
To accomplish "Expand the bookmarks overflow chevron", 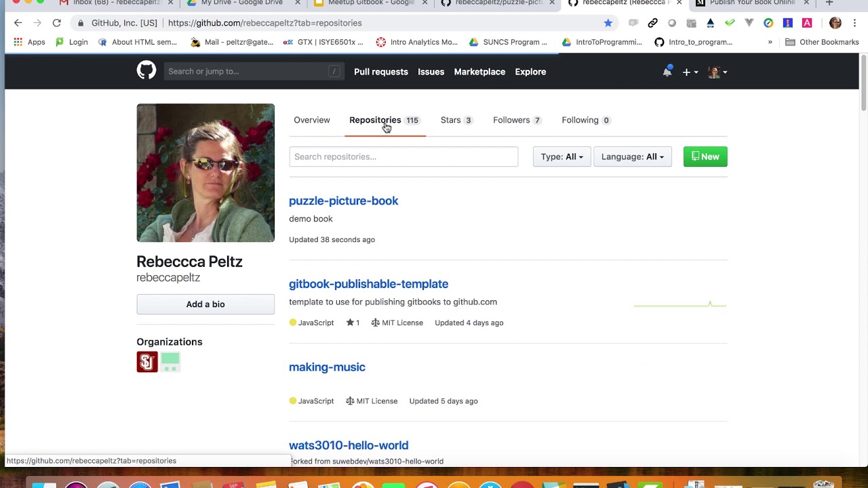I will click(x=770, y=42).
